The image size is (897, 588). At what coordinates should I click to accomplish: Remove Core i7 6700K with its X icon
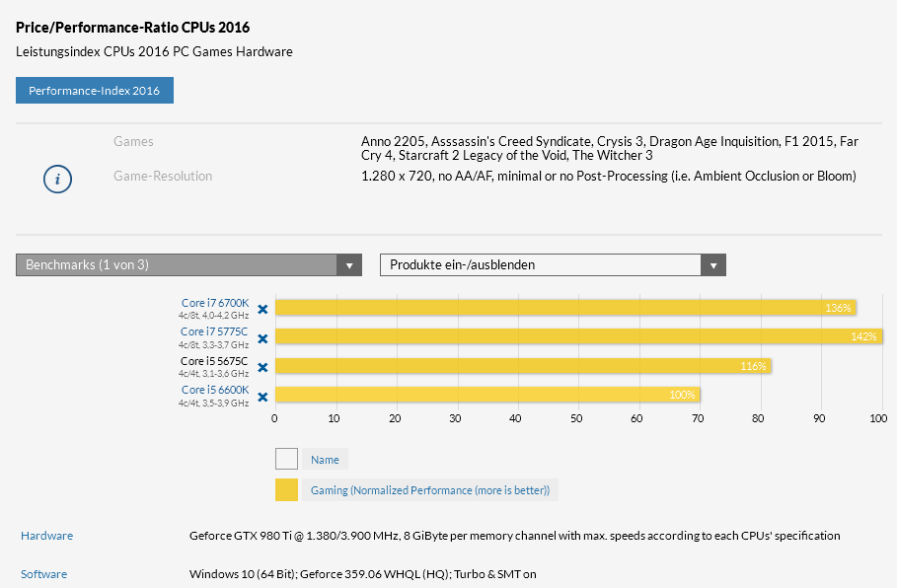point(262,310)
